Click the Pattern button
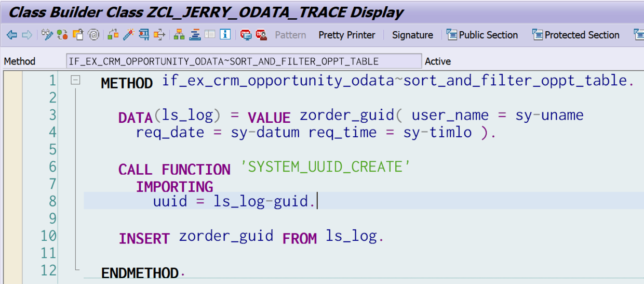The width and height of the screenshot is (644, 284). (290, 35)
